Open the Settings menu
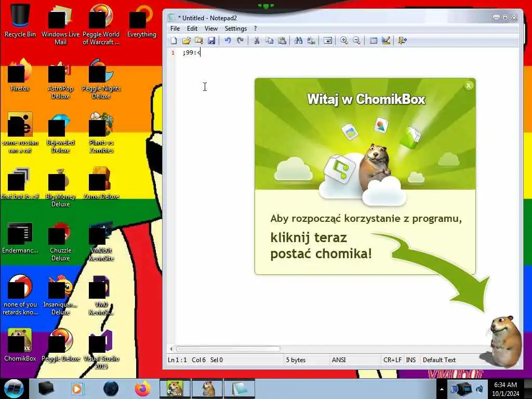This screenshot has width=532, height=399. click(x=235, y=29)
